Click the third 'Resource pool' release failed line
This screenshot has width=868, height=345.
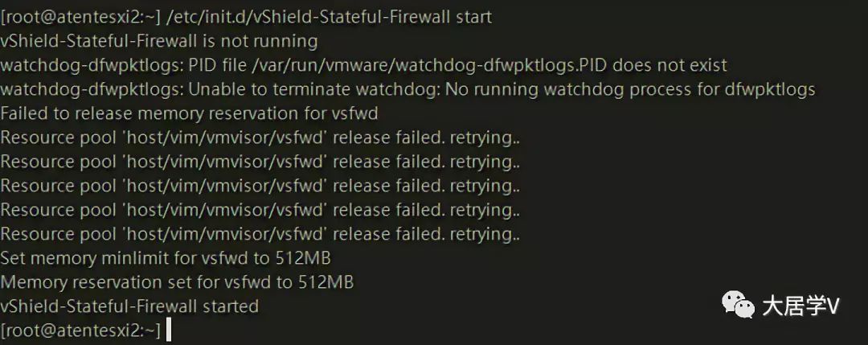260,186
